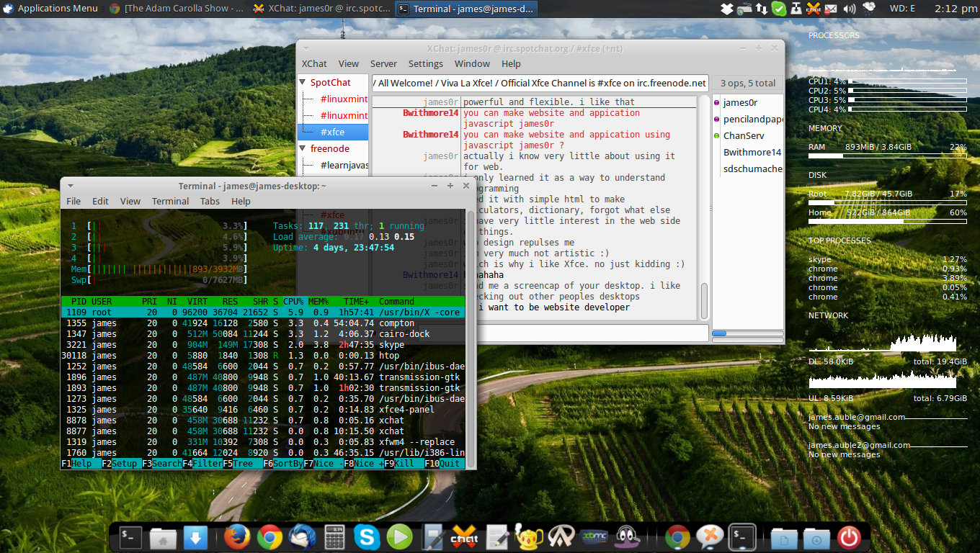Click the XChat message input box
The height and width of the screenshot is (553, 980).
point(540,333)
